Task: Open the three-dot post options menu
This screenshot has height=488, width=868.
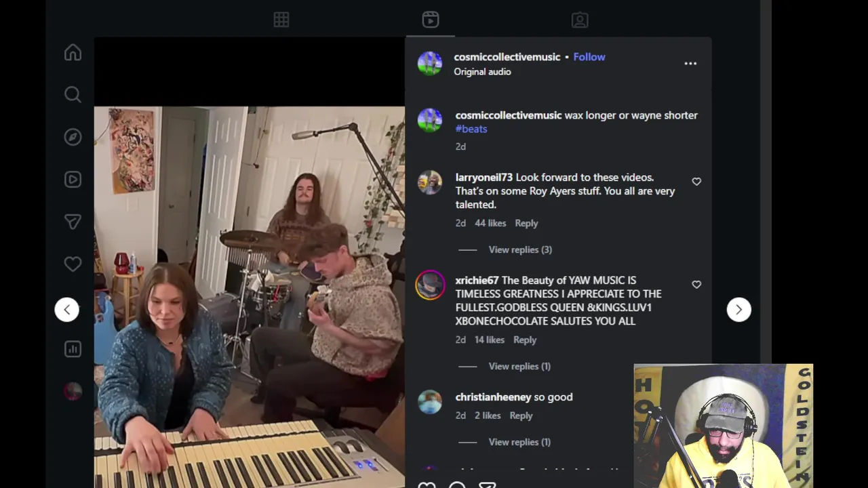Action: click(690, 63)
